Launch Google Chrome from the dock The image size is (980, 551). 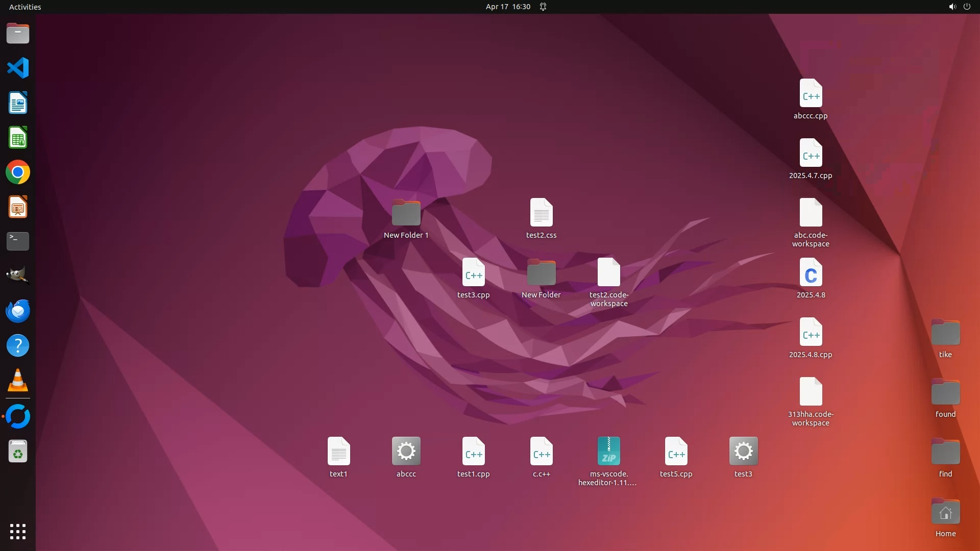point(18,172)
